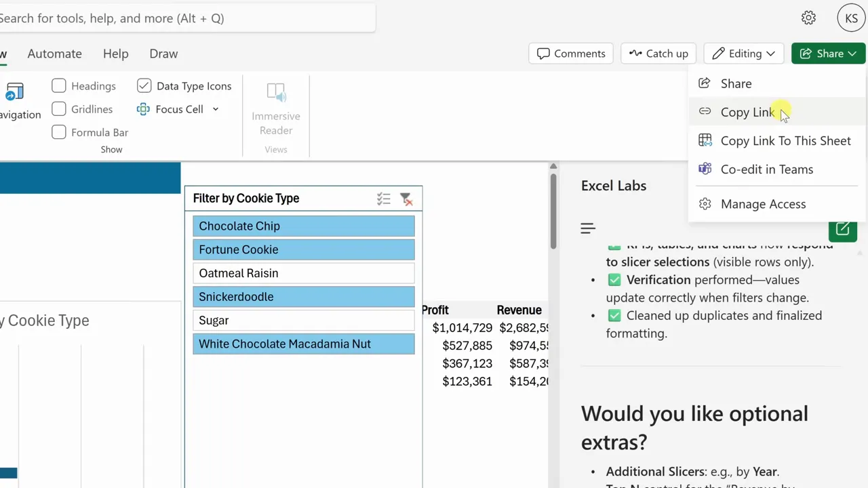Click the Manage Access gear icon
The image size is (868, 488).
(705, 204)
